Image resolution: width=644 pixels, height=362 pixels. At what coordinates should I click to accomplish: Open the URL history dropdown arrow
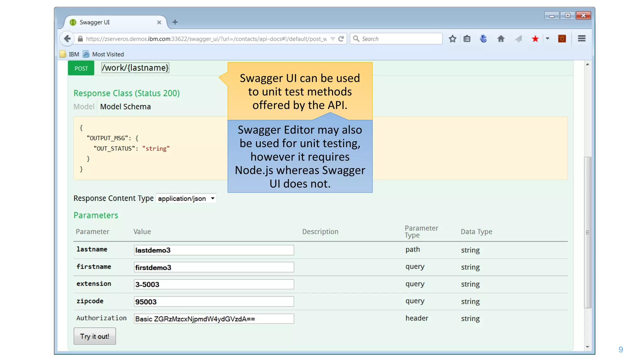333,39
